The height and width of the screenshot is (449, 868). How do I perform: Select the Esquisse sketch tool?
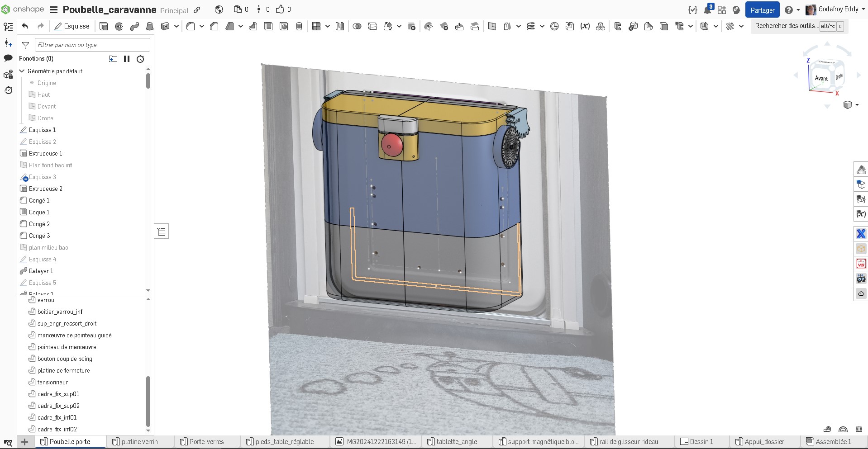pyautogui.click(x=72, y=26)
